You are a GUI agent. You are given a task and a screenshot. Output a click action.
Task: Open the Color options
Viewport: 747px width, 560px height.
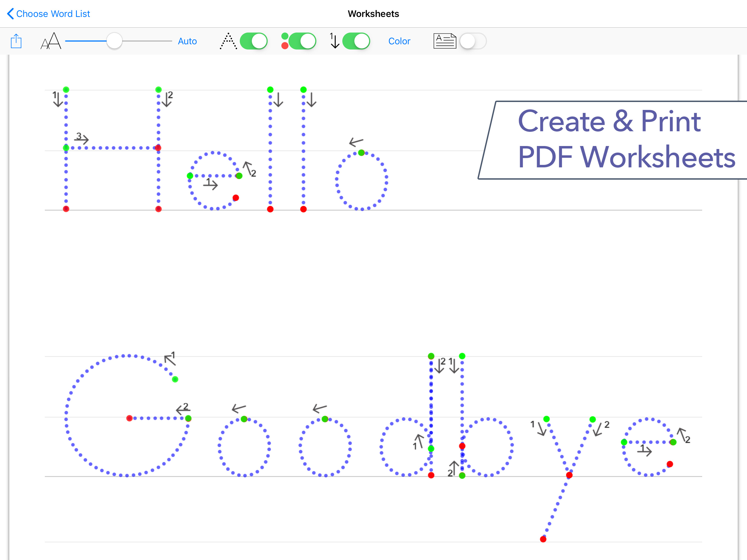click(399, 41)
